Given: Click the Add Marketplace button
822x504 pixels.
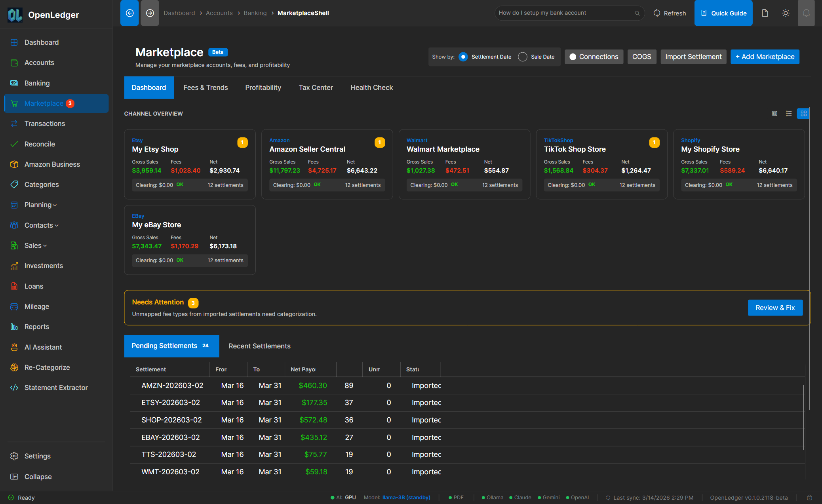Looking at the screenshot, I should 765,57.
